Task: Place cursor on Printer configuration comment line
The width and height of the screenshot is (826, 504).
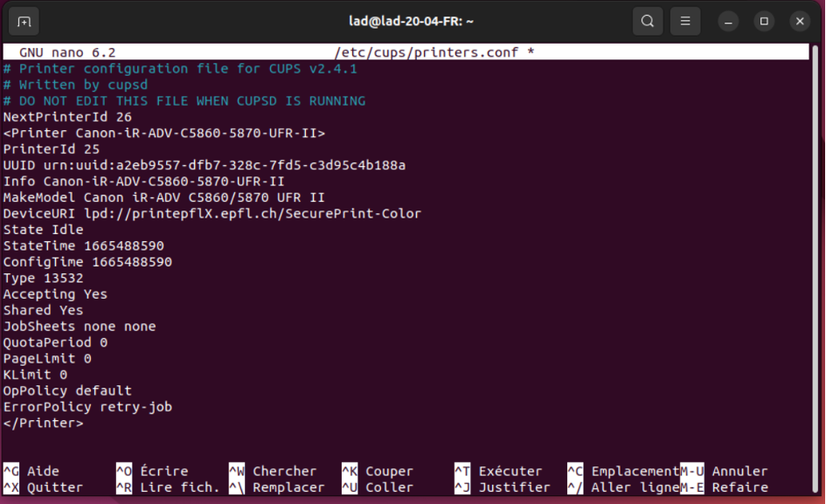Action: (180, 69)
